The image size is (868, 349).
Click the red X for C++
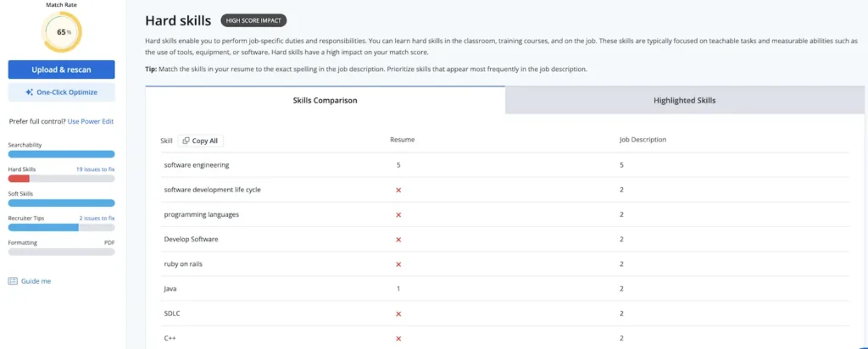pyautogui.click(x=398, y=339)
